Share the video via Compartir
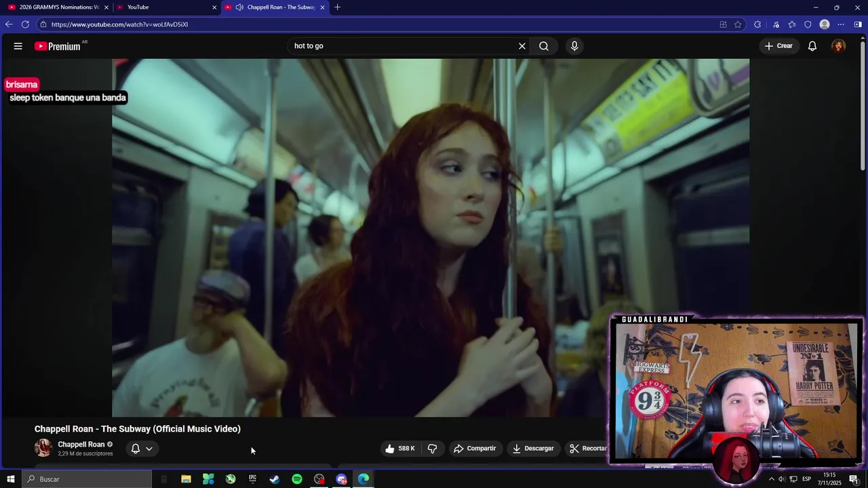Screen dimensions: 868x488 point(475,449)
